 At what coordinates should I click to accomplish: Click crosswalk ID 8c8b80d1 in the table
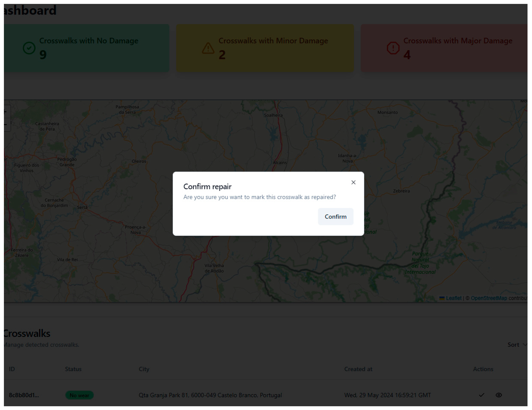pyautogui.click(x=24, y=395)
